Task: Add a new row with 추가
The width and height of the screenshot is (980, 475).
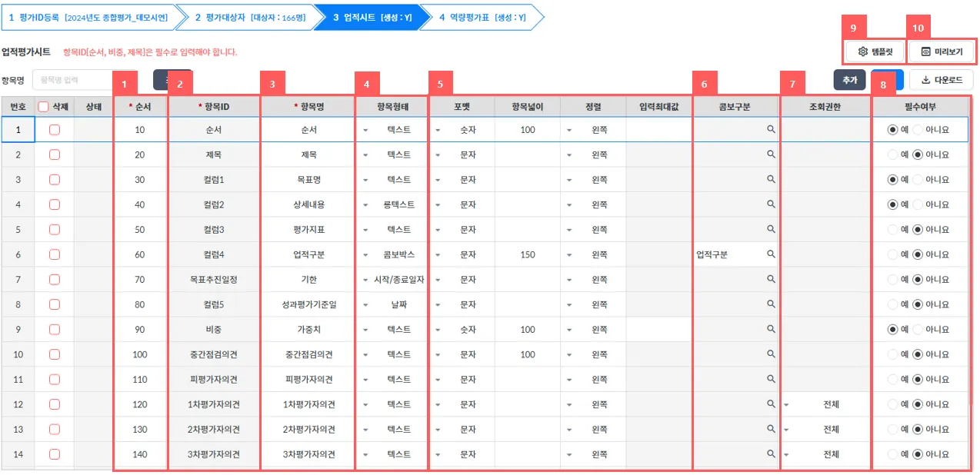Action: (850, 80)
